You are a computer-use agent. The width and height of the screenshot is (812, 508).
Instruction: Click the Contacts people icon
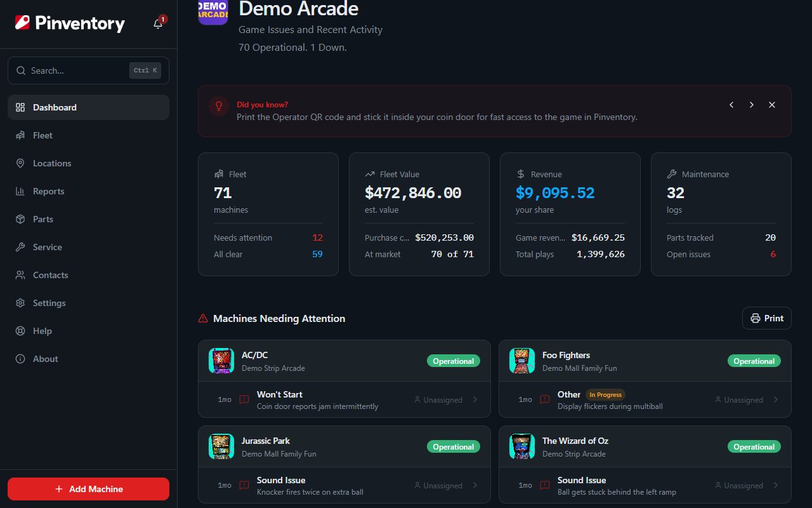click(20, 275)
